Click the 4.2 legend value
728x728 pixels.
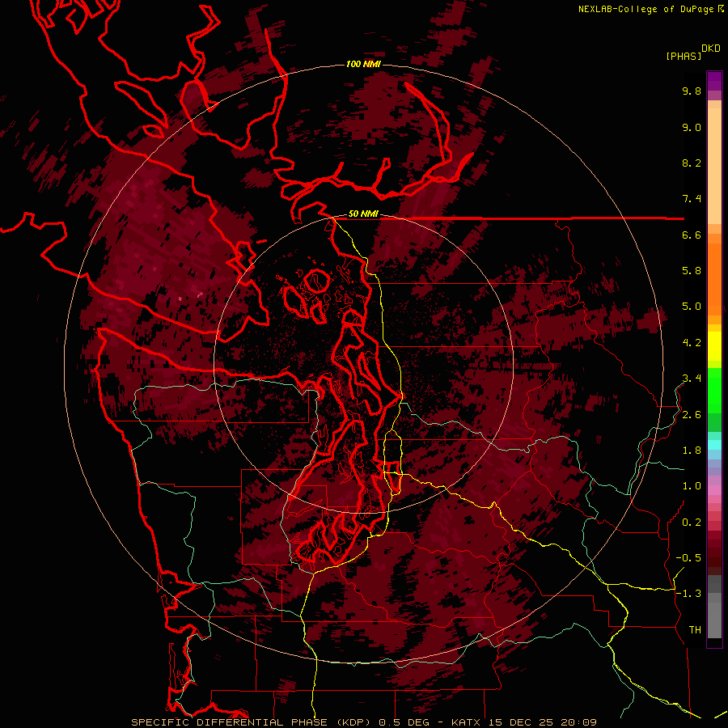692,343
